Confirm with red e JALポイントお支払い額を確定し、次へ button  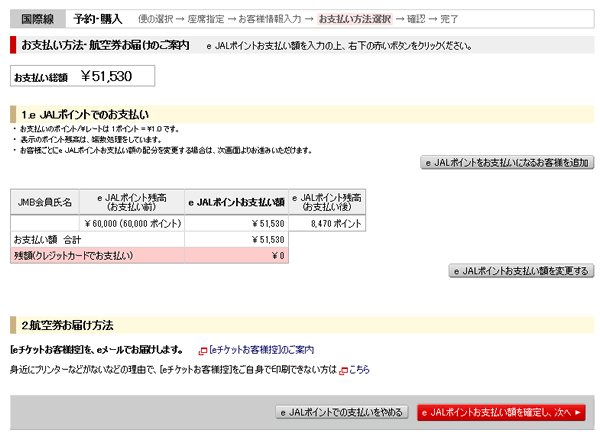(x=500, y=412)
